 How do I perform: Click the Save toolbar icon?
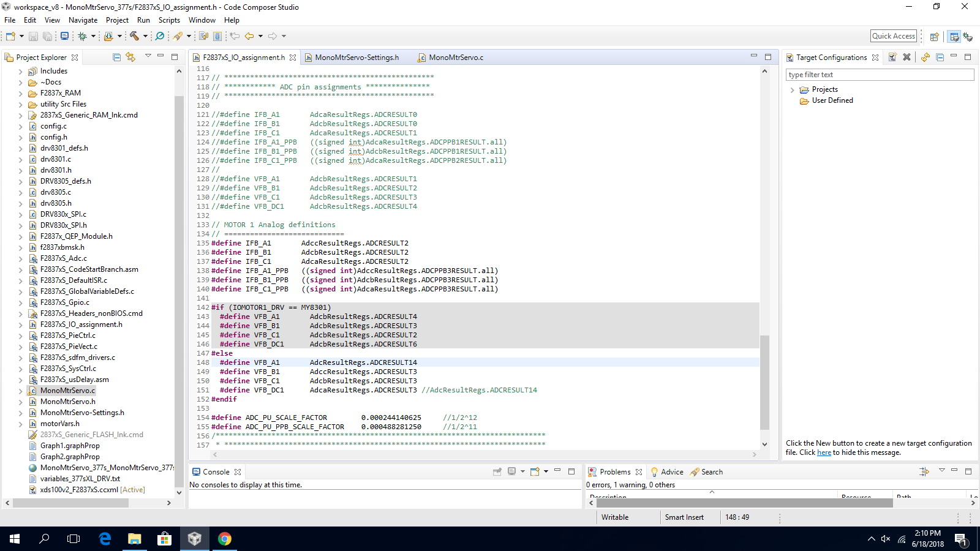34,36
